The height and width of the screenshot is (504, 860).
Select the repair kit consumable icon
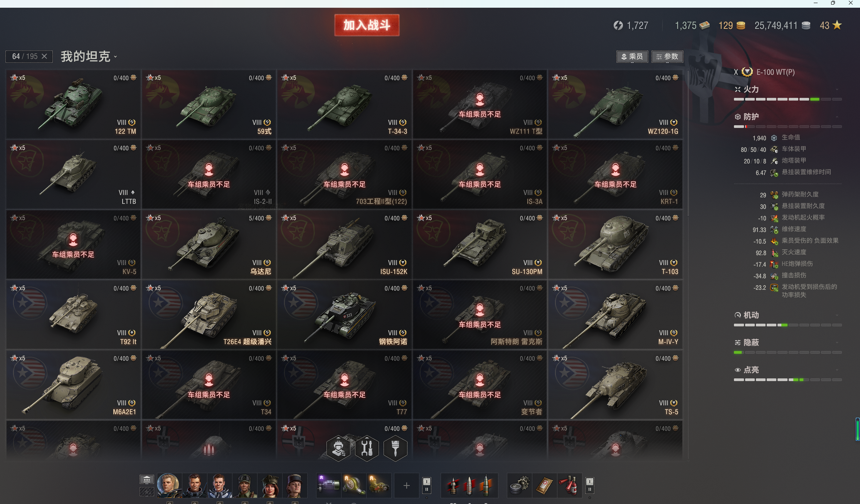coord(519,486)
